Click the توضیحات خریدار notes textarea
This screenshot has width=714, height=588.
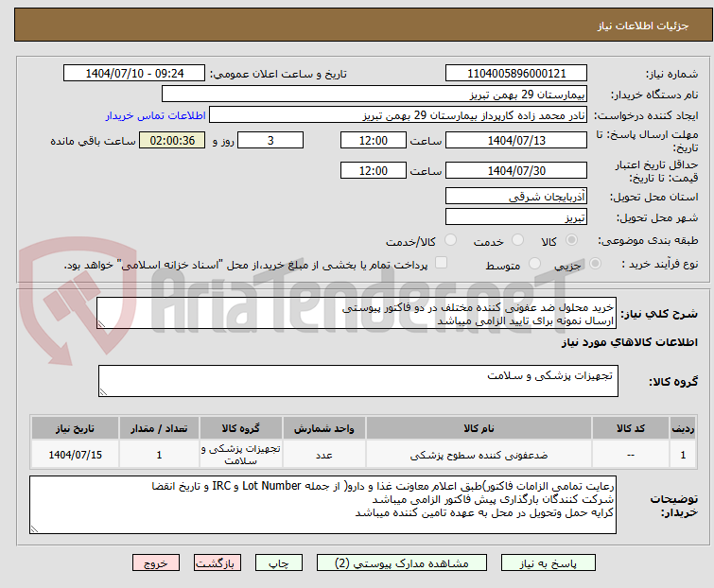pos(322,505)
